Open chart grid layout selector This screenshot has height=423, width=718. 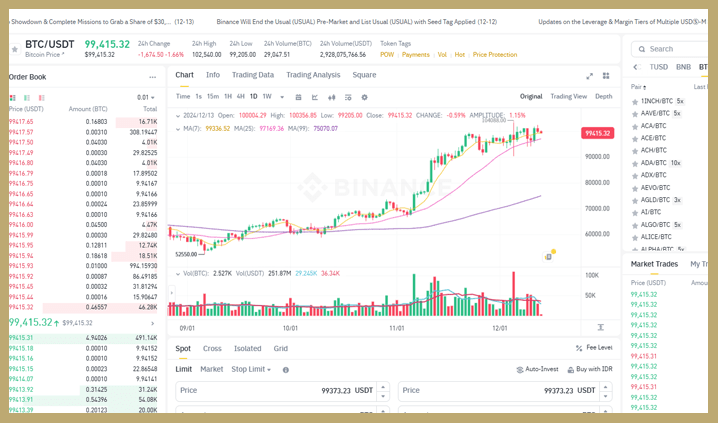(x=606, y=76)
